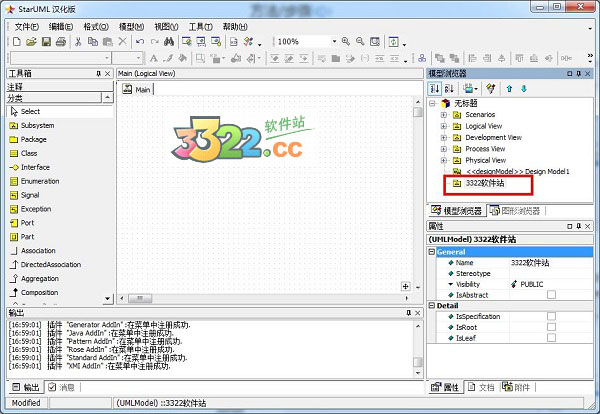
Task: Collapse the General properties section
Action: [432, 252]
